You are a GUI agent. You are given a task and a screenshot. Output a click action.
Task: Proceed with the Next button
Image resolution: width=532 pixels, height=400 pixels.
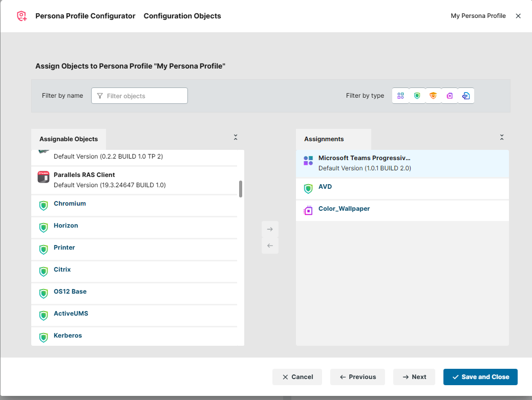[x=414, y=377]
